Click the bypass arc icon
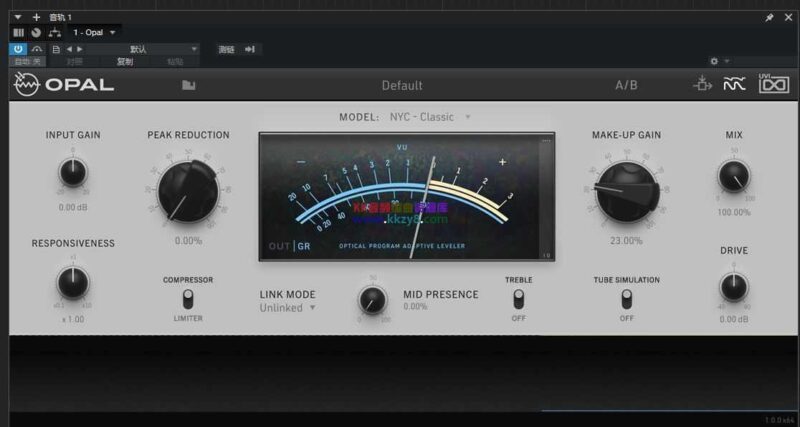The width and height of the screenshot is (800, 427). 37,49
